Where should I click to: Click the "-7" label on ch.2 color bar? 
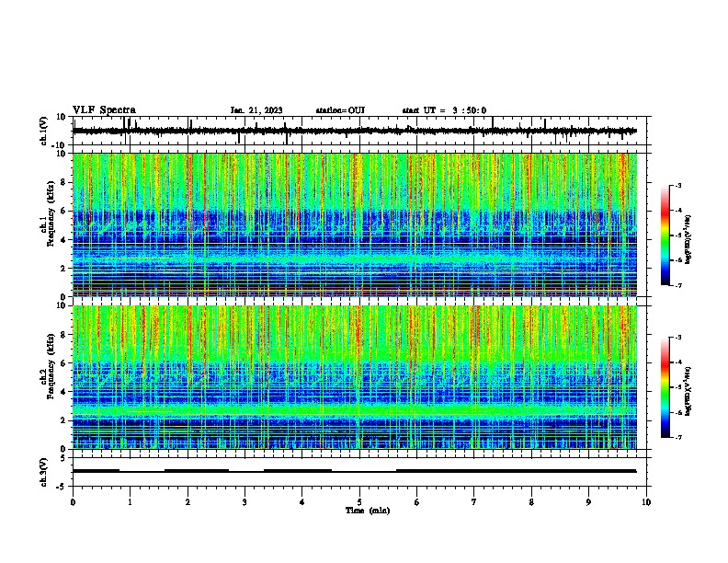tap(677, 437)
